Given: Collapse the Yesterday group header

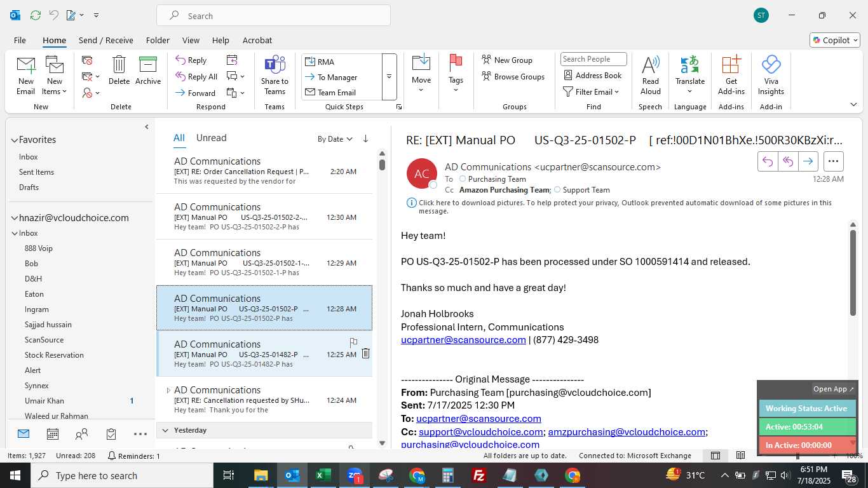Looking at the screenshot, I should (165, 430).
